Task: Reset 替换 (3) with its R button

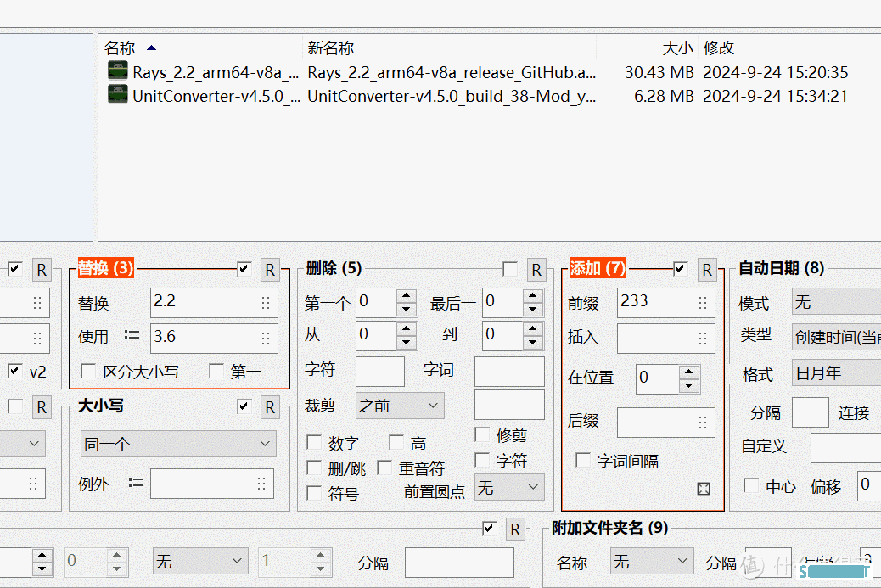Action: coord(270,270)
